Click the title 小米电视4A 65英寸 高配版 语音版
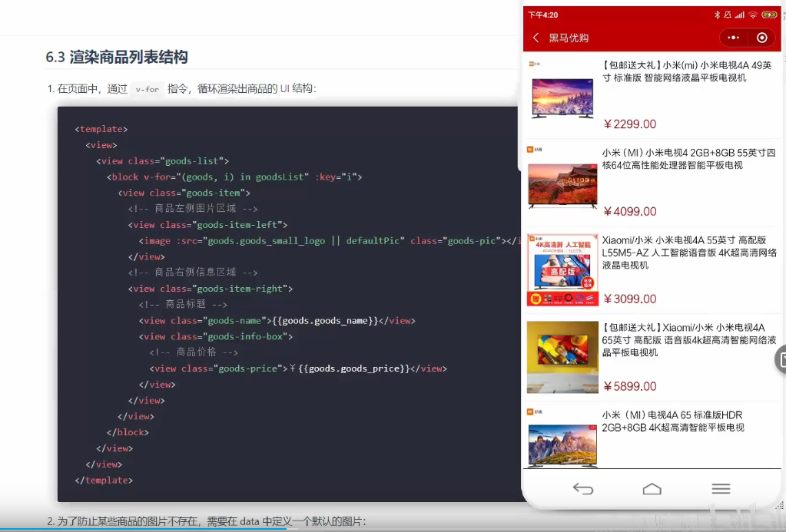This screenshot has width=786, height=532. coord(688,340)
